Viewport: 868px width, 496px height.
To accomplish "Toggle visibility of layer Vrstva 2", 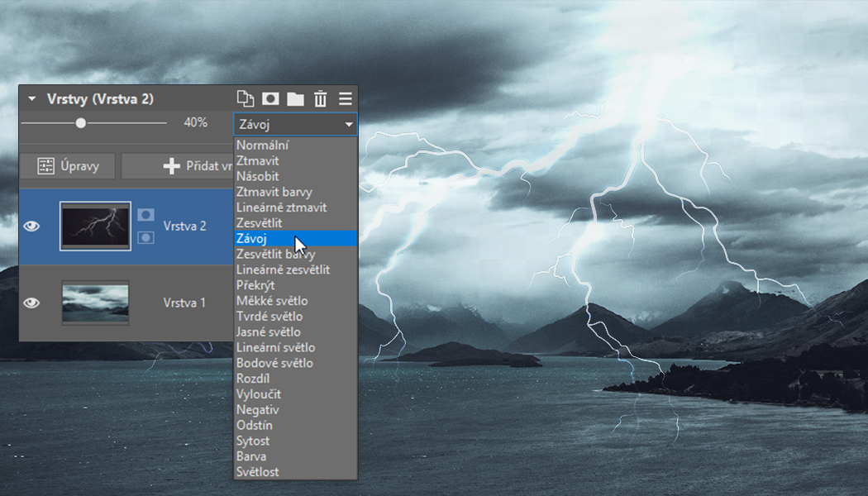I will (31, 226).
